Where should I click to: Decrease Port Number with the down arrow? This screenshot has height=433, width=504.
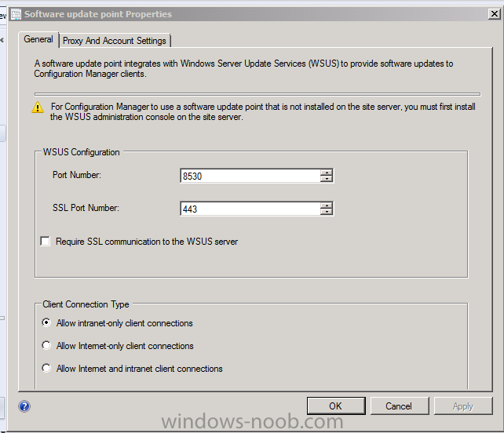click(327, 179)
